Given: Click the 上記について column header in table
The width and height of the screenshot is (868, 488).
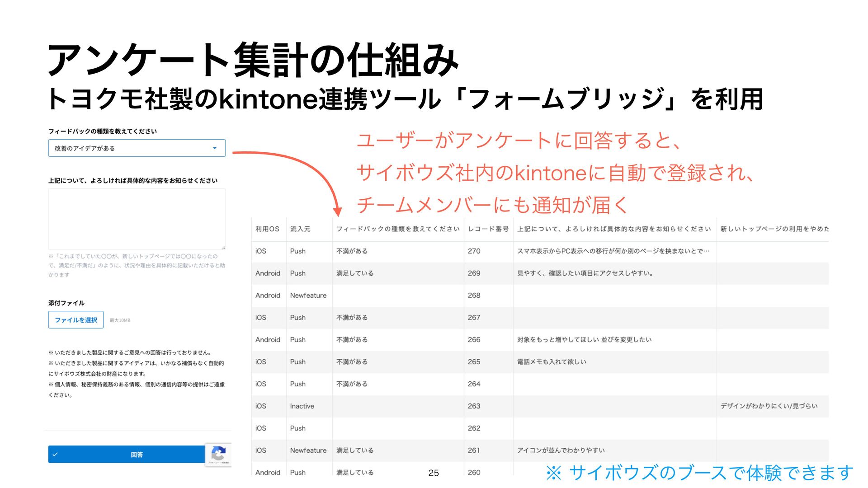Looking at the screenshot, I should [614, 229].
